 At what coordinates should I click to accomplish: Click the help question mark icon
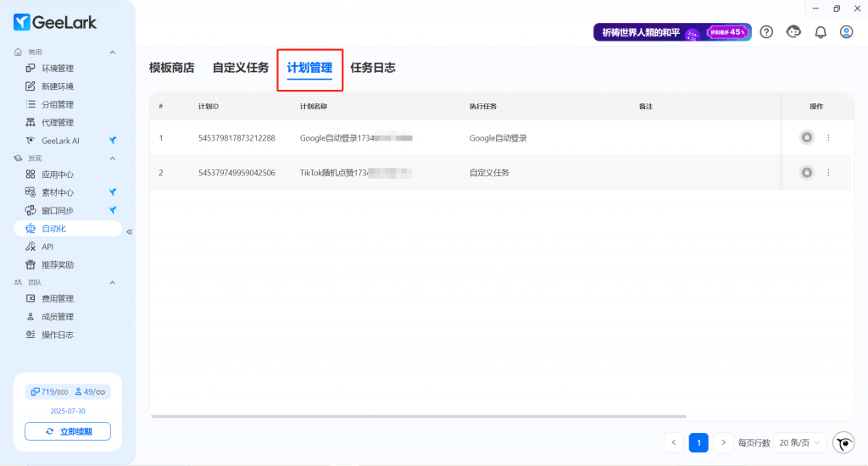(766, 32)
